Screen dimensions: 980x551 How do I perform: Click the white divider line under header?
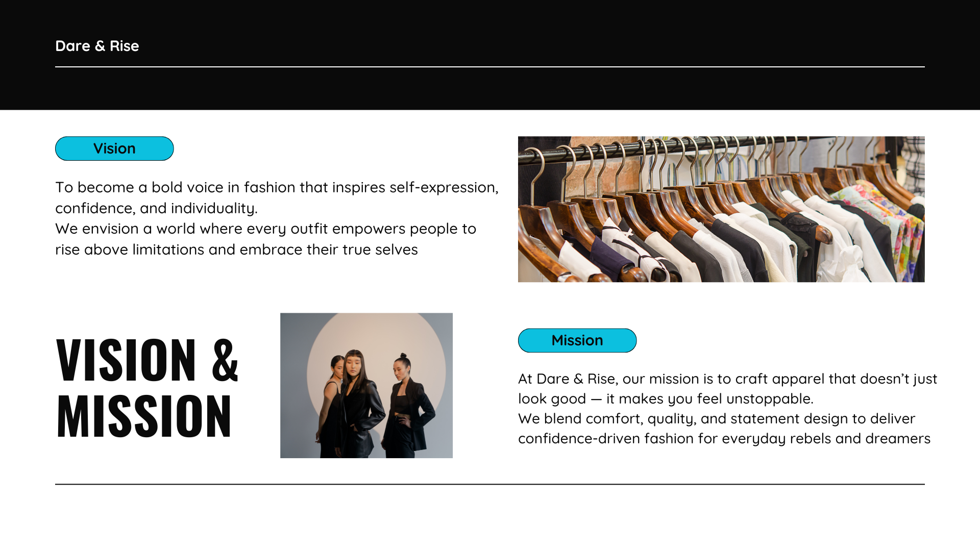[x=490, y=67]
